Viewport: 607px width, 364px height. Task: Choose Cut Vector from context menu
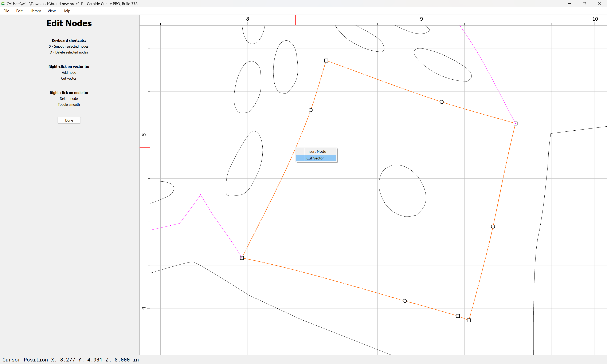point(316,158)
